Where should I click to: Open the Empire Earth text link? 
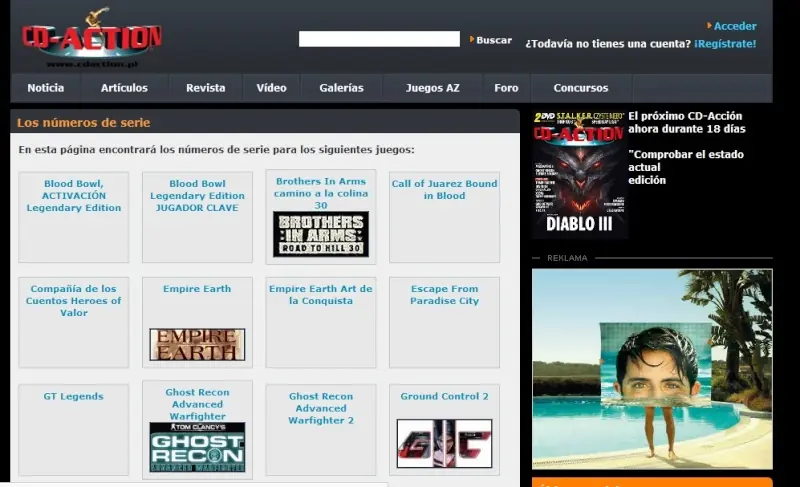(x=197, y=289)
